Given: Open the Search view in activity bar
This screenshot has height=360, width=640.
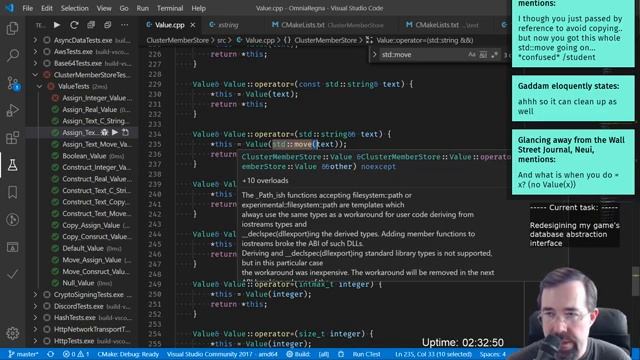Looking at the screenshot, I should click(x=12, y=56).
